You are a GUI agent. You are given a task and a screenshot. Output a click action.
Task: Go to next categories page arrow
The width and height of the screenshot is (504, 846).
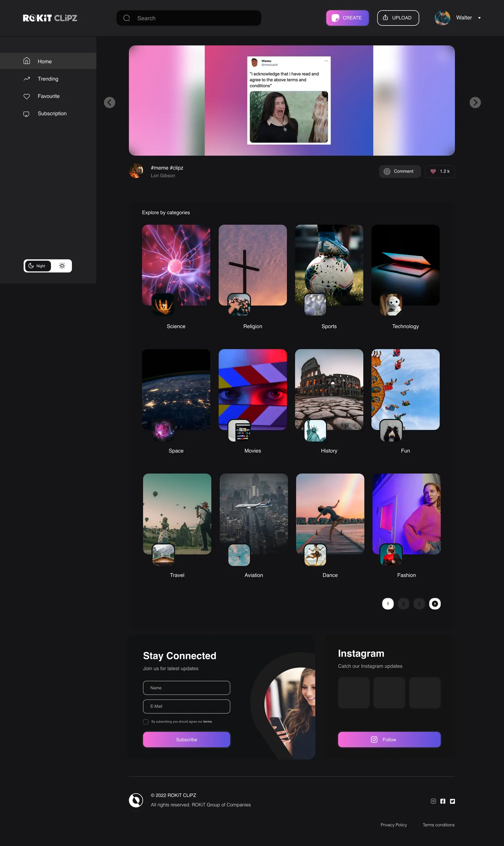[435, 604]
